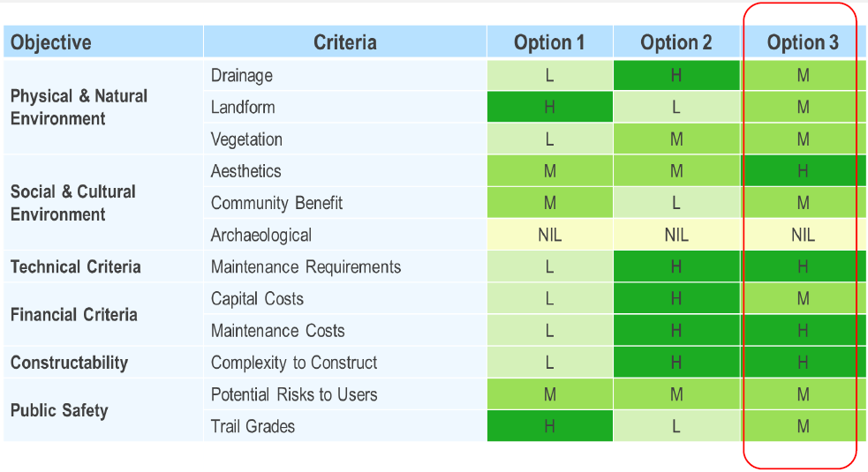Click the Criteria column header
The width and height of the screenshot is (868, 472).
click(344, 42)
